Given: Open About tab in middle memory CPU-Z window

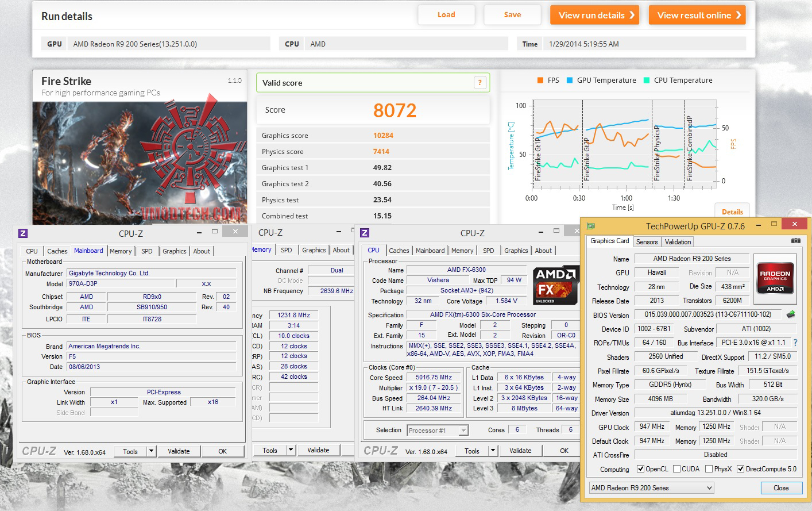Looking at the screenshot, I should point(341,250).
